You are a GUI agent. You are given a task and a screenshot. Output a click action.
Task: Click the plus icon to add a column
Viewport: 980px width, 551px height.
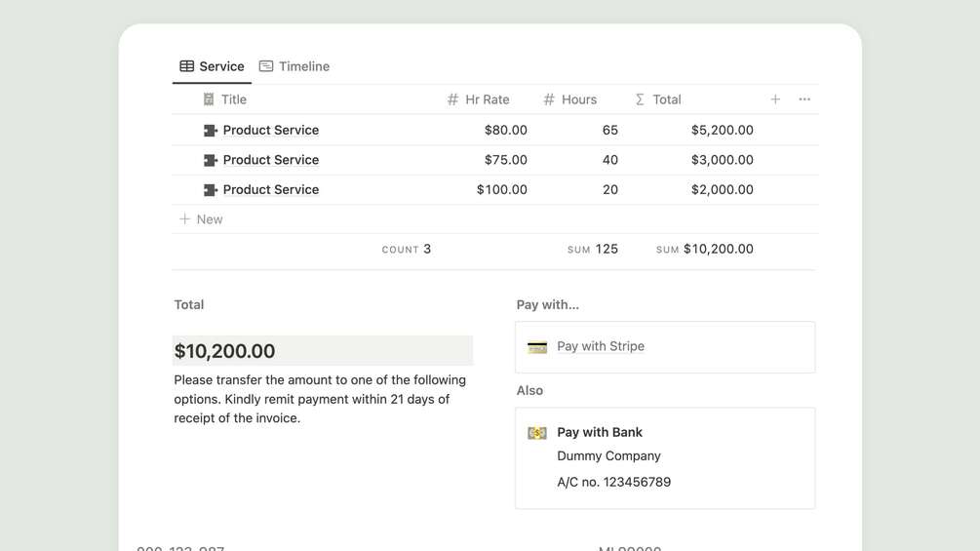coord(775,99)
